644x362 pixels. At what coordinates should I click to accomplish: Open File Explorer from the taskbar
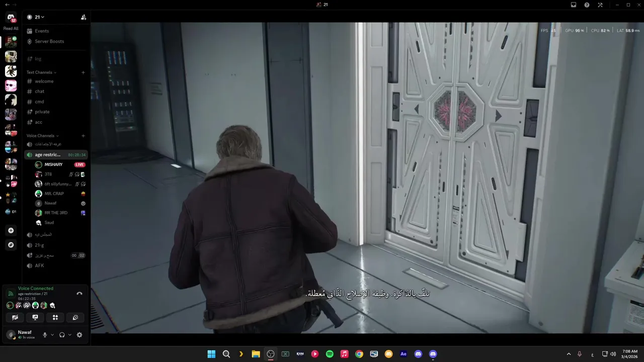coord(256,354)
